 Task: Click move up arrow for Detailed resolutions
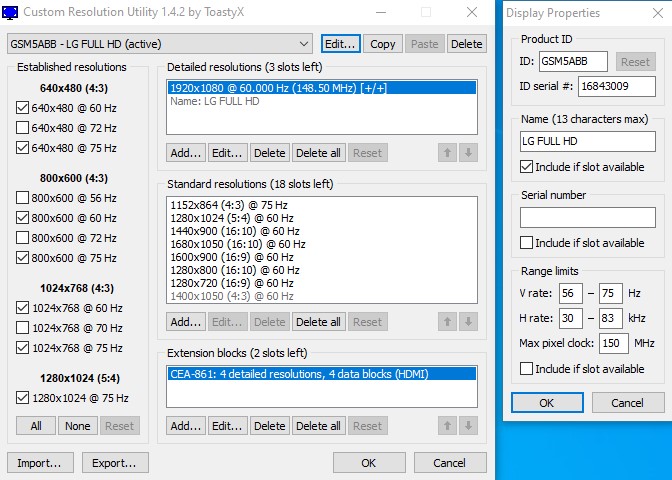click(x=448, y=153)
